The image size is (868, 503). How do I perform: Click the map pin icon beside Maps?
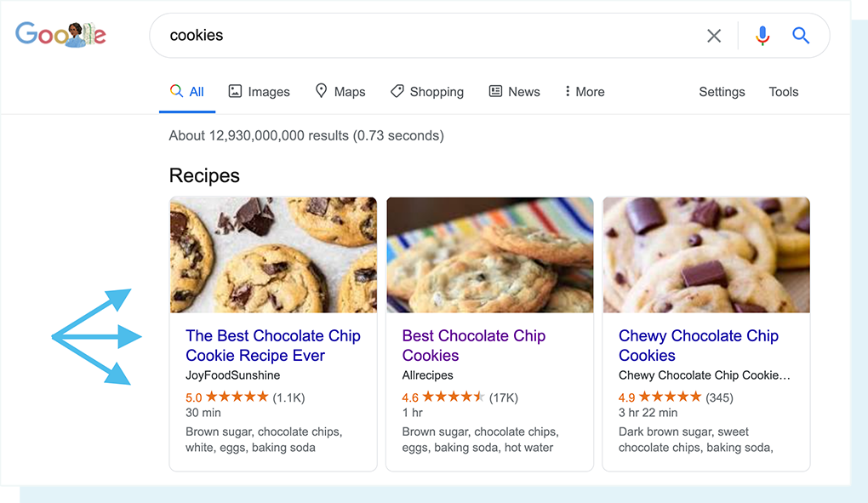[321, 91]
